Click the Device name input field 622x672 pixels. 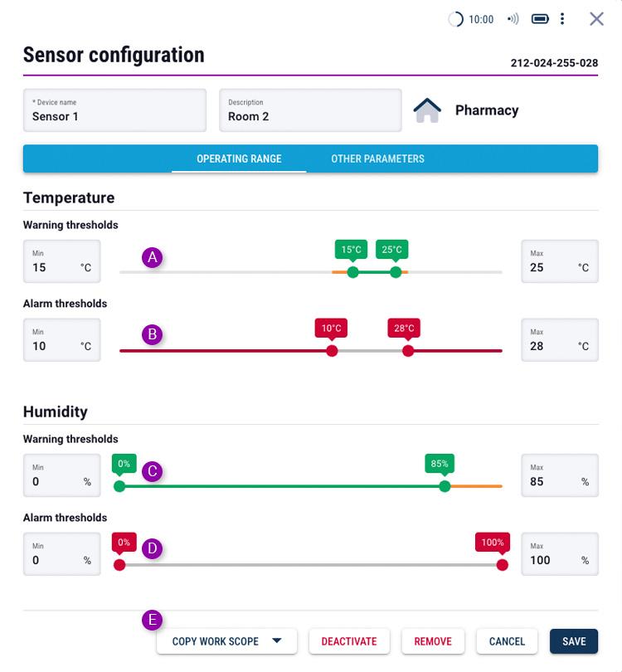tap(114, 110)
